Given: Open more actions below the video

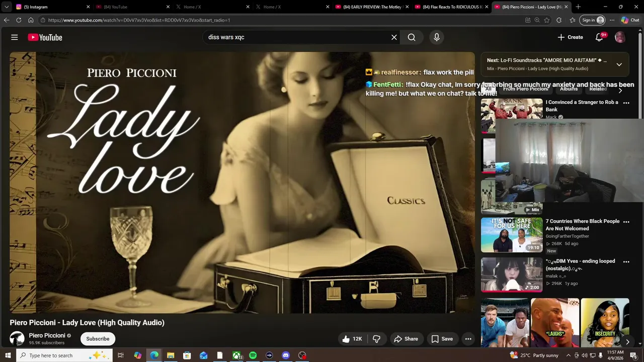Looking at the screenshot, I should click(468, 339).
